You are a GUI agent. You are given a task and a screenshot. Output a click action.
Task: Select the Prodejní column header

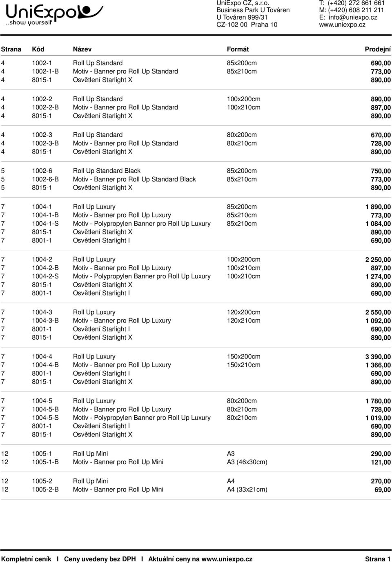point(378,49)
